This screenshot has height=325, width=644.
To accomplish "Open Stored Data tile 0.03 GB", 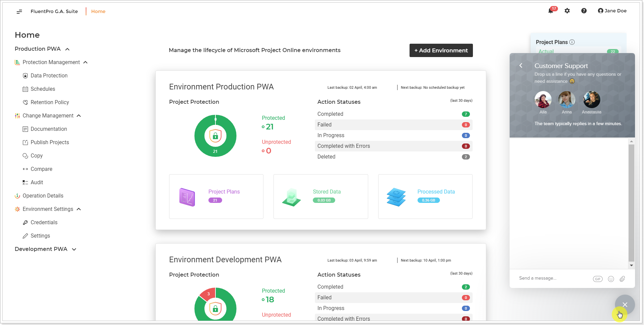I will tap(321, 197).
